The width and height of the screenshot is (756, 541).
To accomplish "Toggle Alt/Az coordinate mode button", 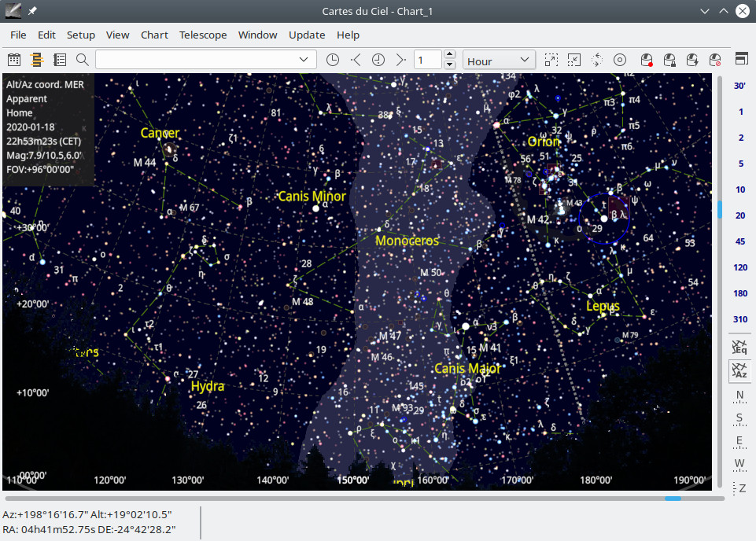I will (x=739, y=371).
